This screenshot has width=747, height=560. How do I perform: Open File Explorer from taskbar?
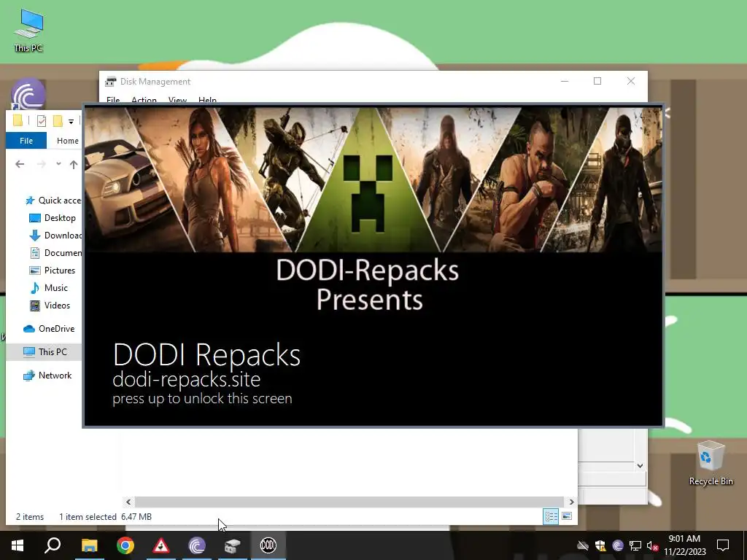89,545
